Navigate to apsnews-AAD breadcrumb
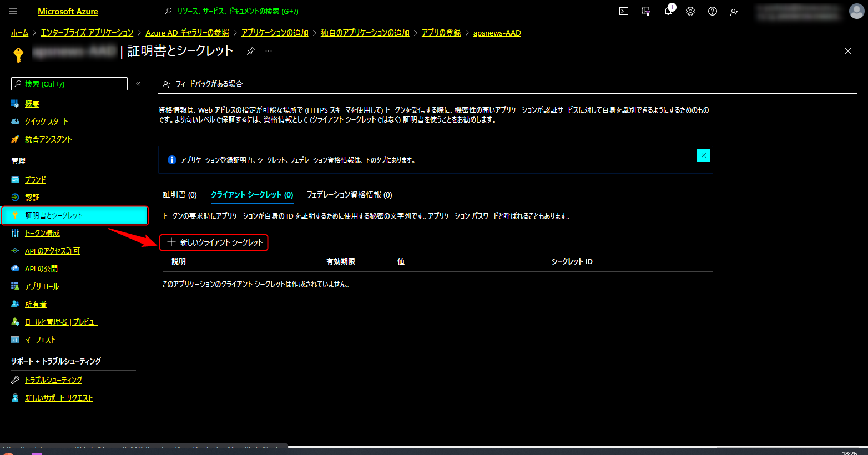 pos(497,33)
